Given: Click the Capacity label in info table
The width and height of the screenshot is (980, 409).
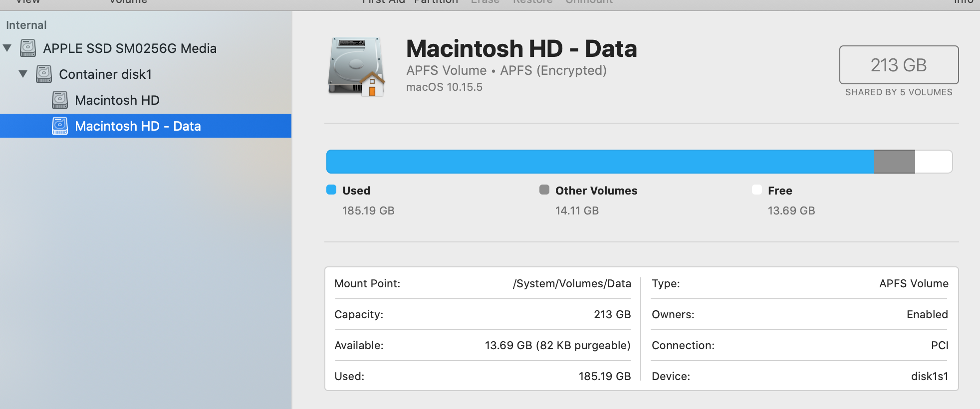Looking at the screenshot, I should (359, 315).
